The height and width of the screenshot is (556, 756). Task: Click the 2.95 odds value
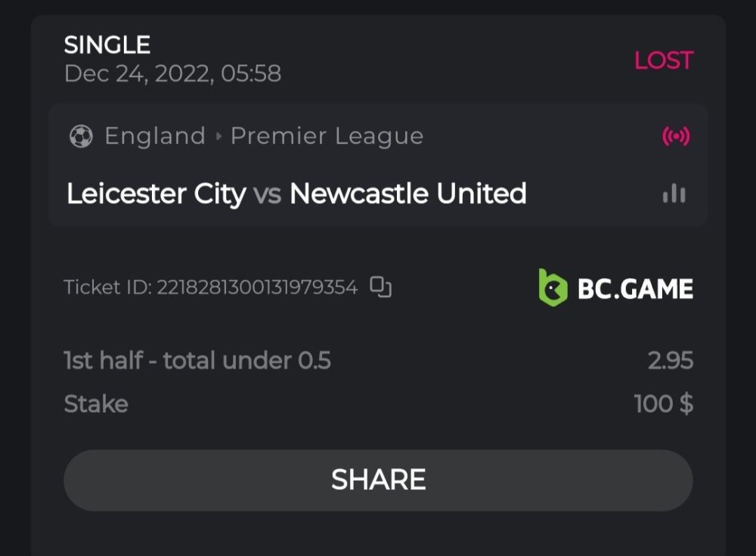pos(670,360)
